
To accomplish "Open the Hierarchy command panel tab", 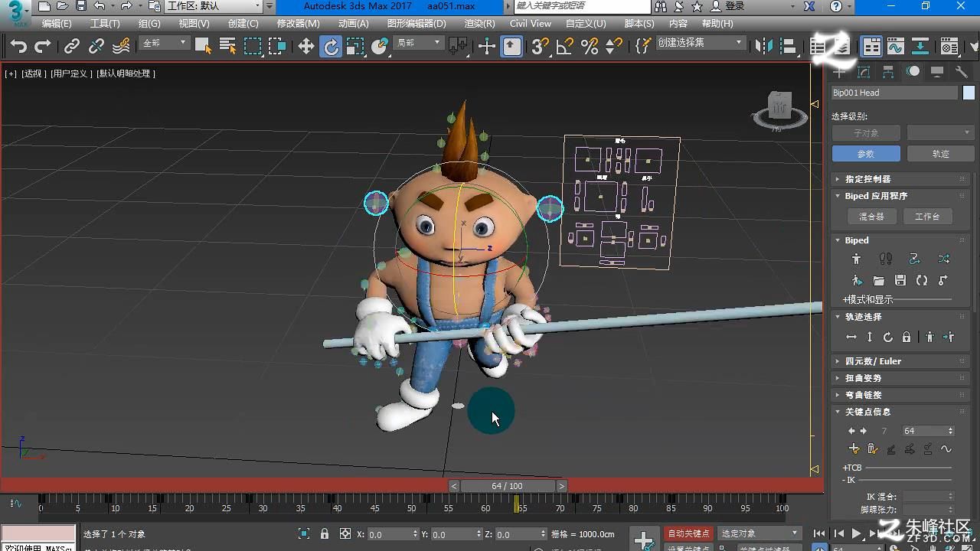I will 888,72.
